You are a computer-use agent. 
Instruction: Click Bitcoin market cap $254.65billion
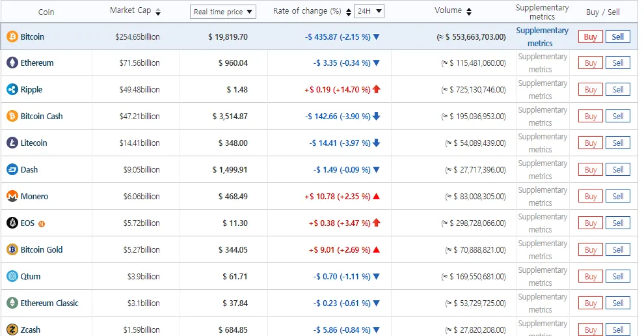[137, 36]
